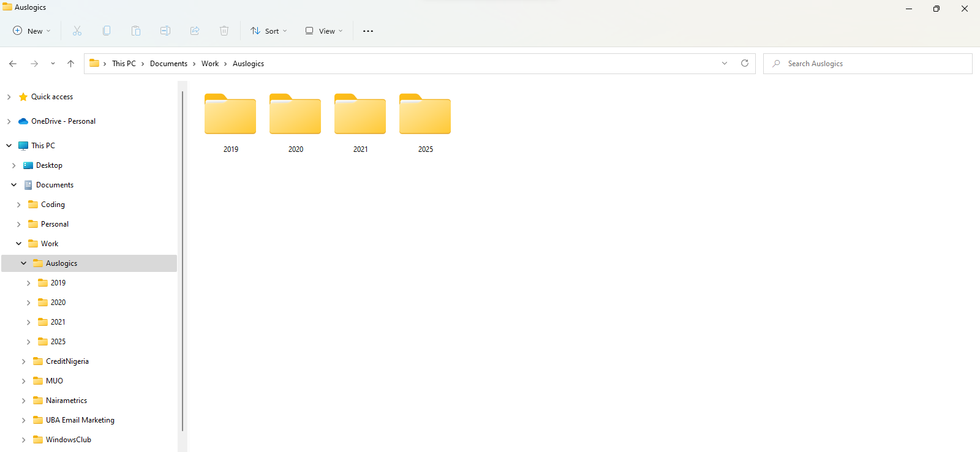
Task: Open CreditNigeria folder in sidebar
Action: (67, 361)
